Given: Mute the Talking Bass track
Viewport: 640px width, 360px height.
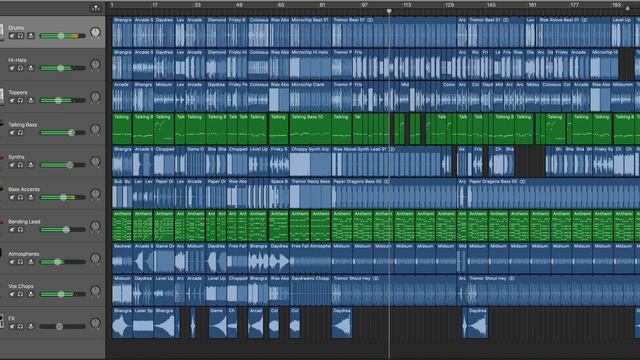Looking at the screenshot, I should click(12, 133).
